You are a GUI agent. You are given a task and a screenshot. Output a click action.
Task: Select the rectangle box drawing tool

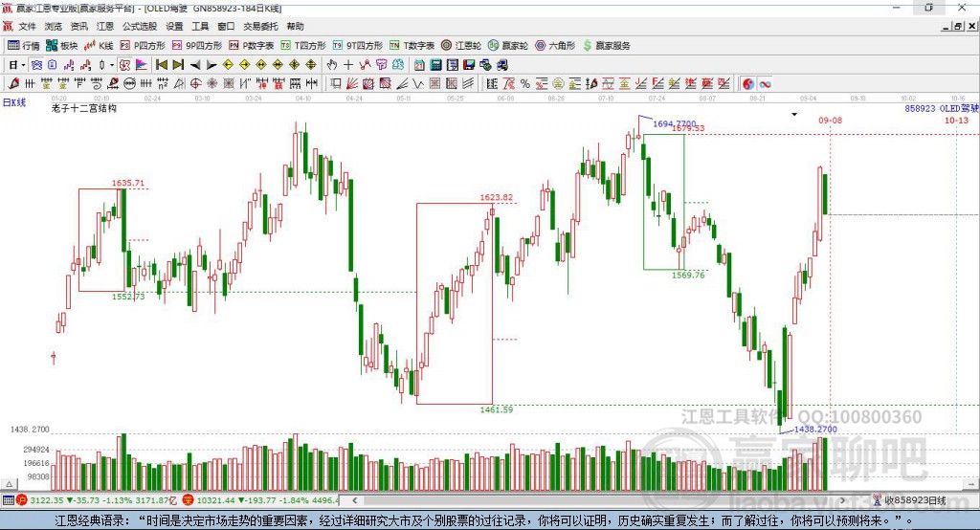(x=336, y=83)
